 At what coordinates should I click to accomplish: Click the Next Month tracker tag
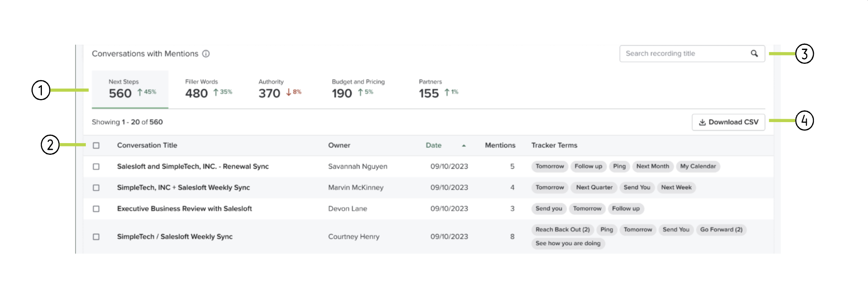(x=653, y=167)
